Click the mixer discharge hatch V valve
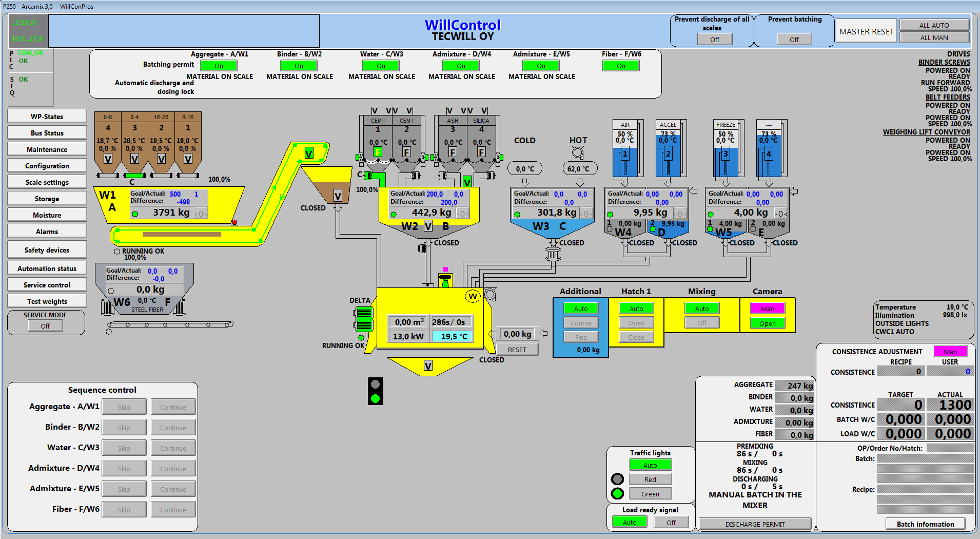Viewport: 980px width, 539px height. pyautogui.click(x=428, y=365)
